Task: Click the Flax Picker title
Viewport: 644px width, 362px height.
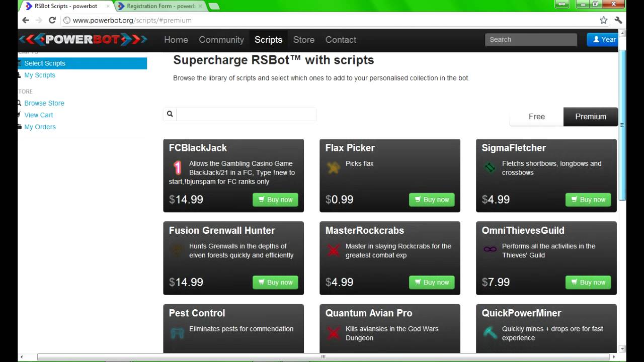Action: 350,148
